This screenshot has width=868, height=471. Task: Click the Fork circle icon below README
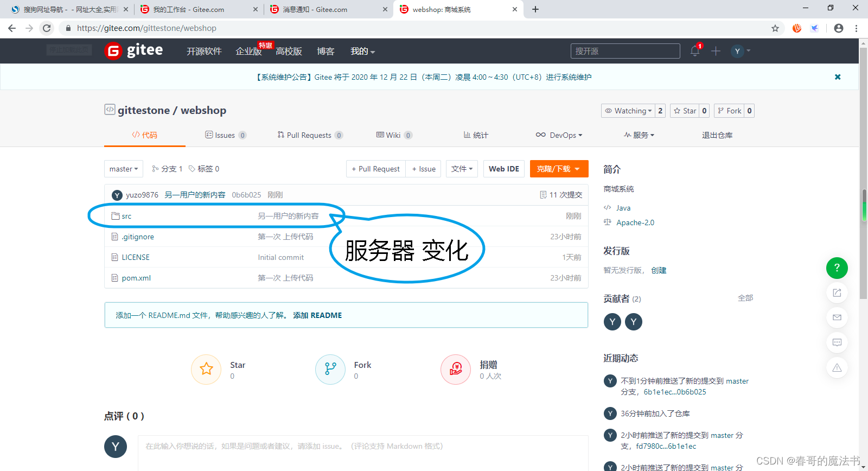tap(330, 370)
